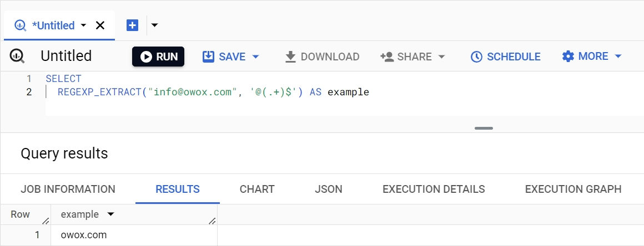Click line number 2 in the editor gutter
The width and height of the screenshot is (644, 246).
pyautogui.click(x=29, y=92)
